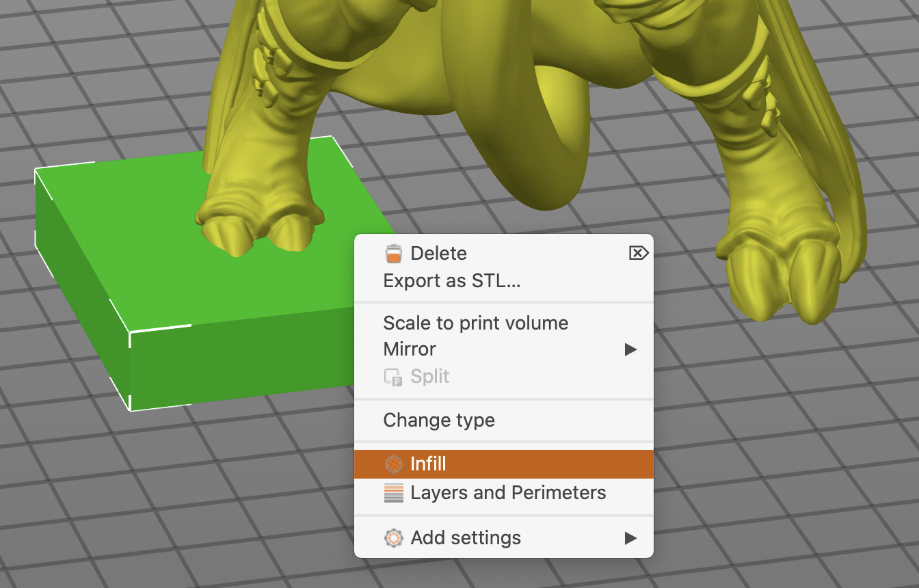Screen dimensions: 919x588
Task: Choose the Delete menu entry
Action: tap(504, 253)
